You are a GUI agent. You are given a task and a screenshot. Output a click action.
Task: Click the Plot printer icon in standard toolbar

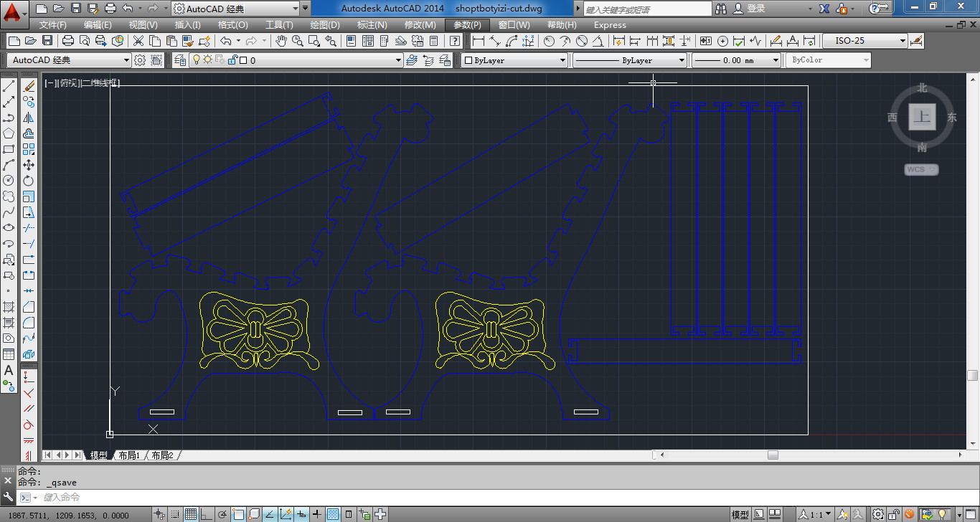(x=68, y=41)
